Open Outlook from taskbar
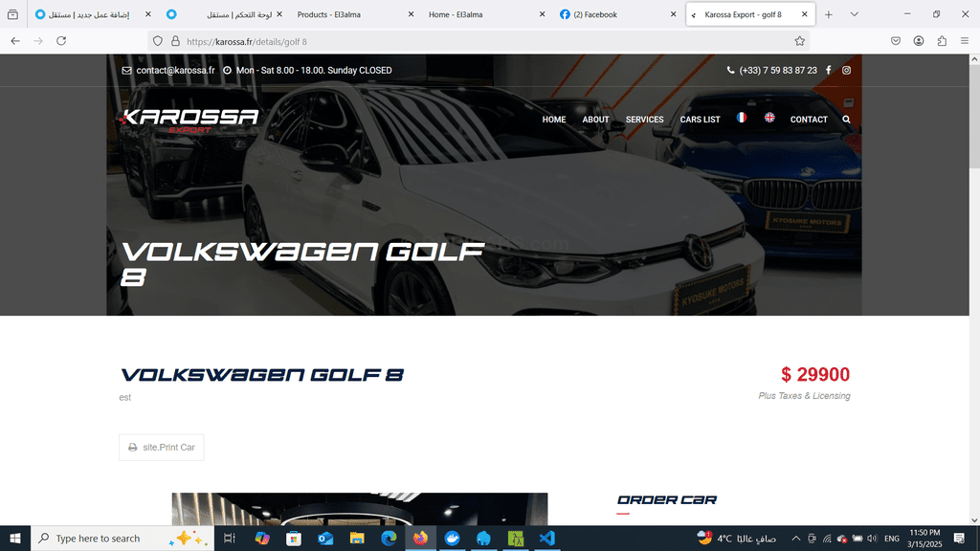 click(x=325, y=538)
